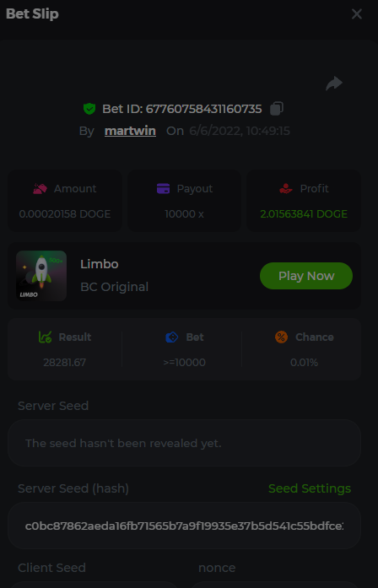Click the purple Payout card icon

(163, 189)
